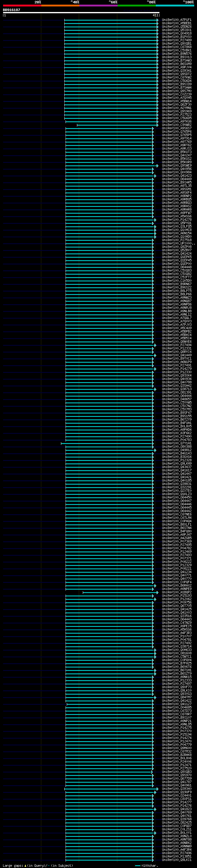The height and width of the screenshot is (868, 197).
Task: Select hit UniRef100_B4G143
Action: [x=177, y=453]
